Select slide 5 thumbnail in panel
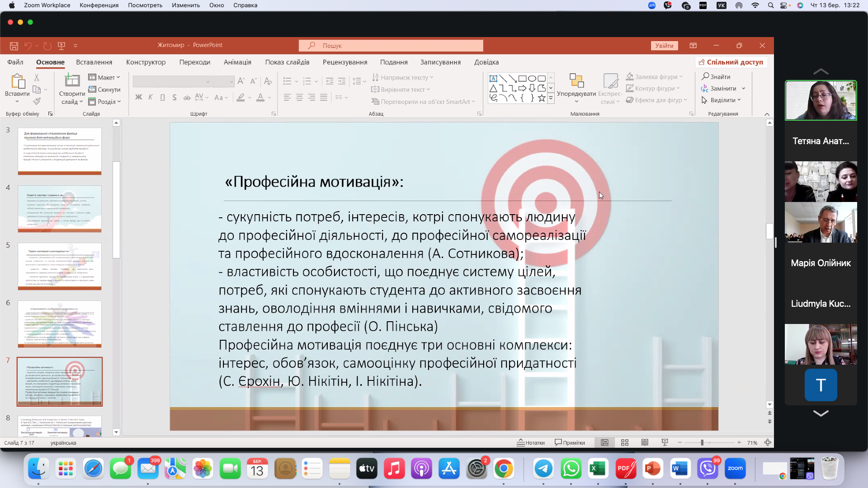868x488 pixels. click(x=60, y=267)
